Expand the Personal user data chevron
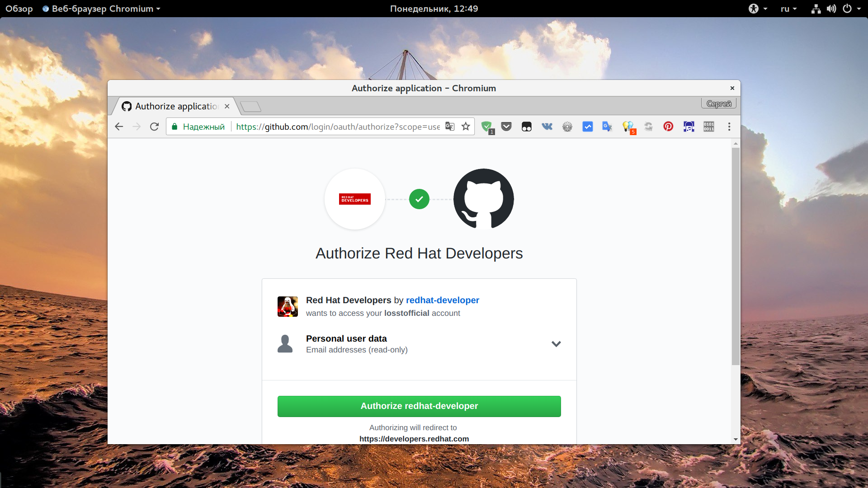The height and width of the screenshot is (488, 868). (x=556, y=344)
